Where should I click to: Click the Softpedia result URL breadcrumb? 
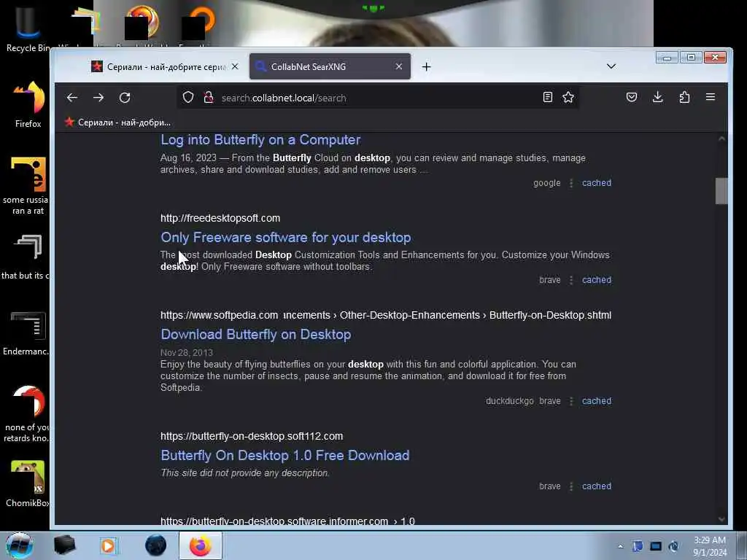[x=386, y=315]
